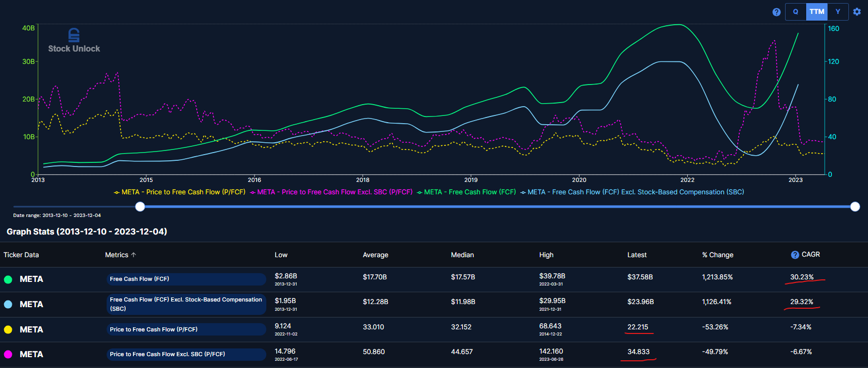Switch chart to Yearly (Y) view
Screen dimensions: 868x368
[838, 11]
